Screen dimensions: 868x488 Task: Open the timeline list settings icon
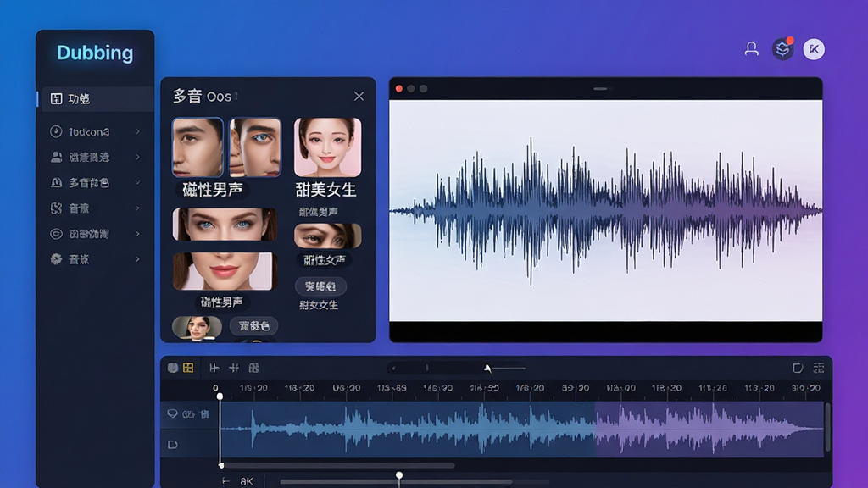(x=819, y=368)
